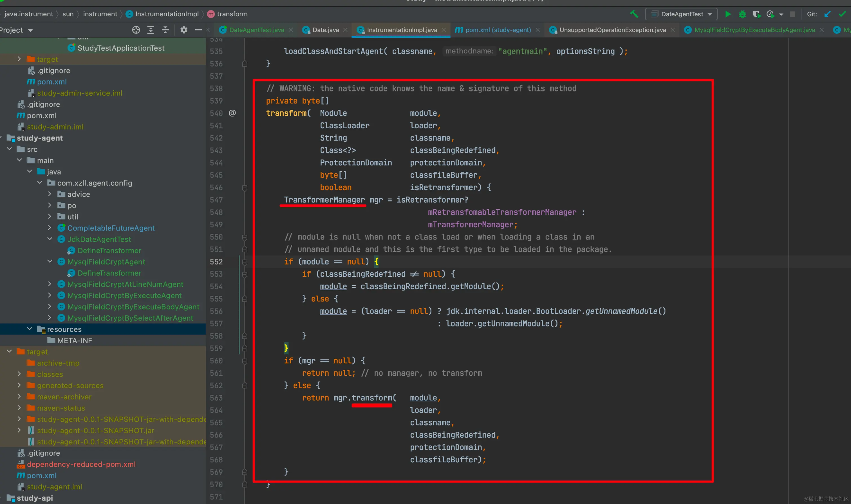Image resolution: width=851 pixels, height=504 pixels.
Task: Toggle fold marker at line 560
Action: tap(245, 361)
